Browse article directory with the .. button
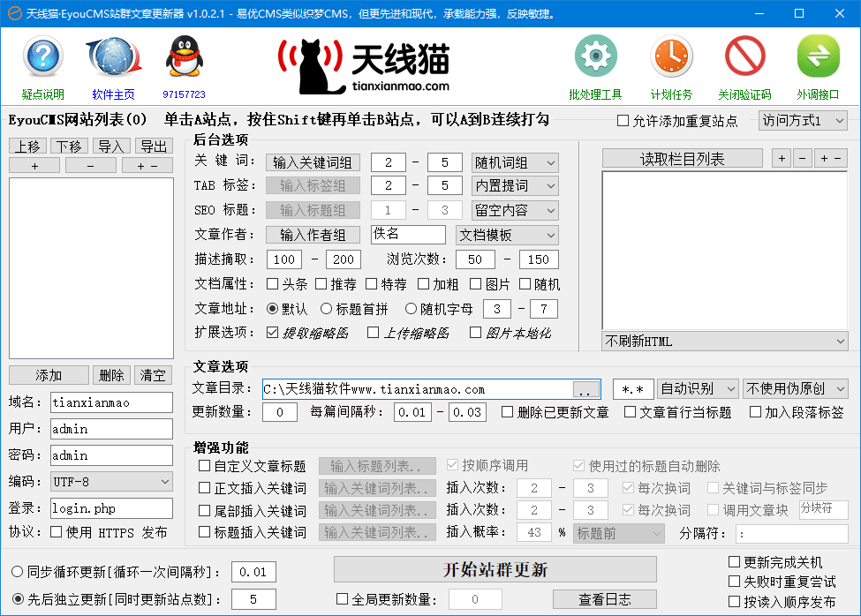The image size is (861, 616). (585, 389)
